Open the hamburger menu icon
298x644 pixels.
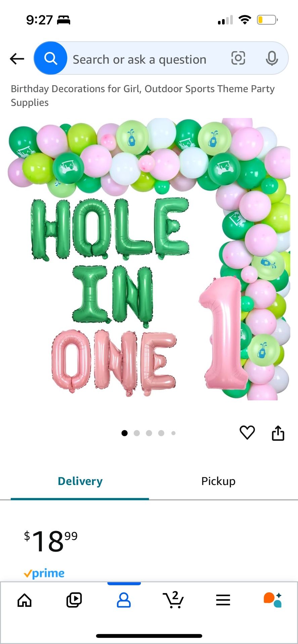point(223,600)
